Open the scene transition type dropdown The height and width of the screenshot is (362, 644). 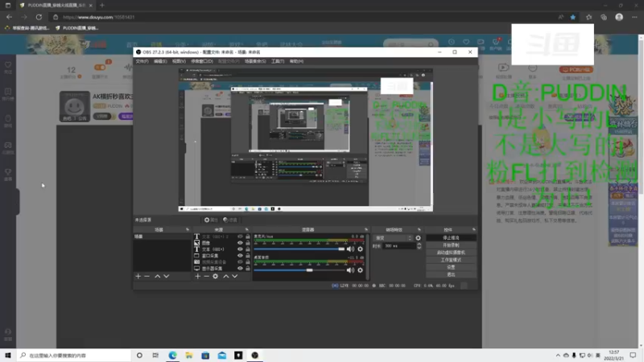393,238
